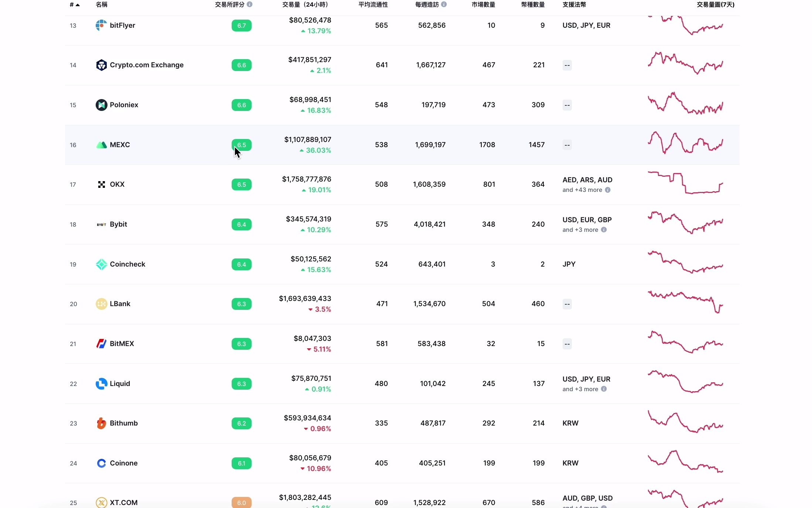Sort by 平均流通性 column header

point(372,4)
